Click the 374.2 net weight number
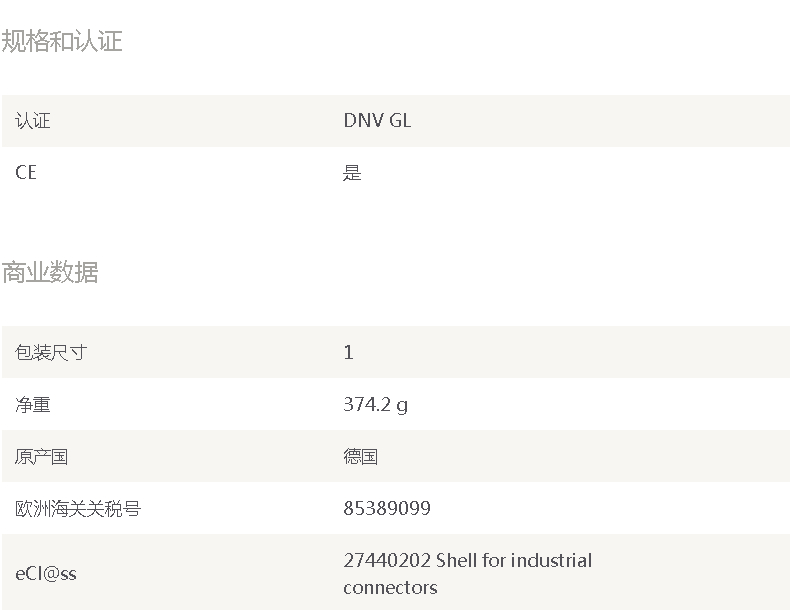 pyautogui.click(x=367, y=405)
